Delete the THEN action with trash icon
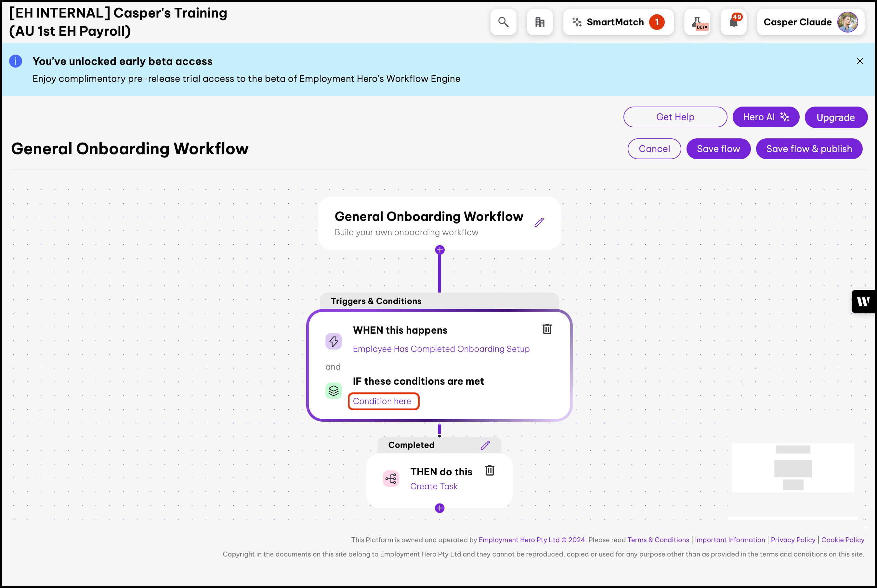877x588 pixels. tap(490, 470)
